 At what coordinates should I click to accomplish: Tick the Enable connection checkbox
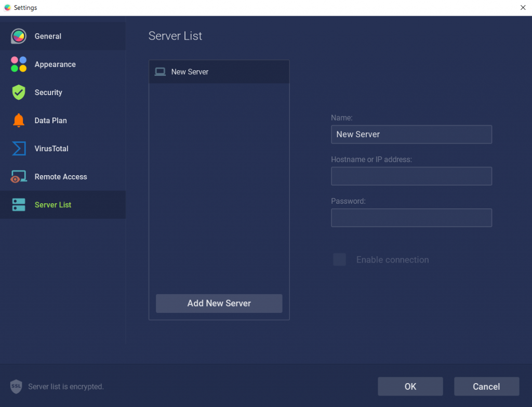[339, 260]
